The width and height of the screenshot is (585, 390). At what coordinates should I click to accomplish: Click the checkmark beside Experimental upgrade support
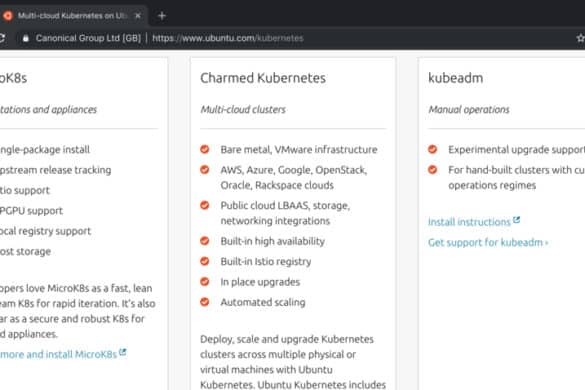tap(432, 149)
